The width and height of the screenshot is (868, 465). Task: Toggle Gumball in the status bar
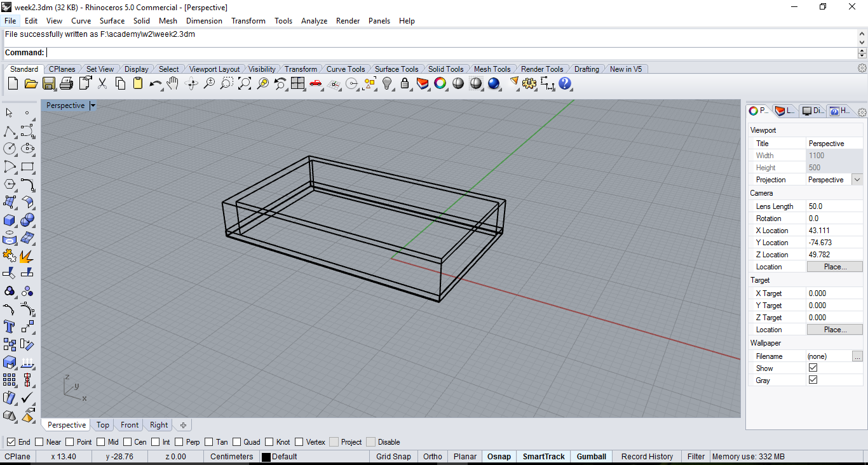(591, 457)
